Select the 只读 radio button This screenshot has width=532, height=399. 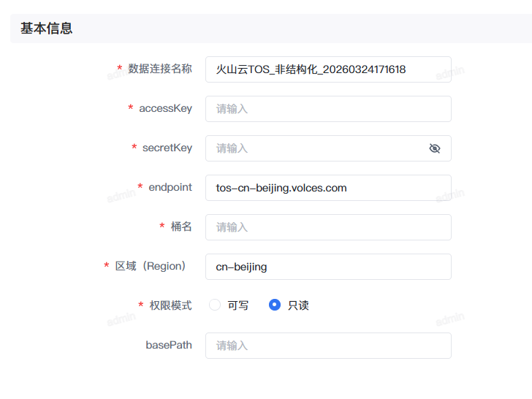pyautogui.click(x=275, y=305)
